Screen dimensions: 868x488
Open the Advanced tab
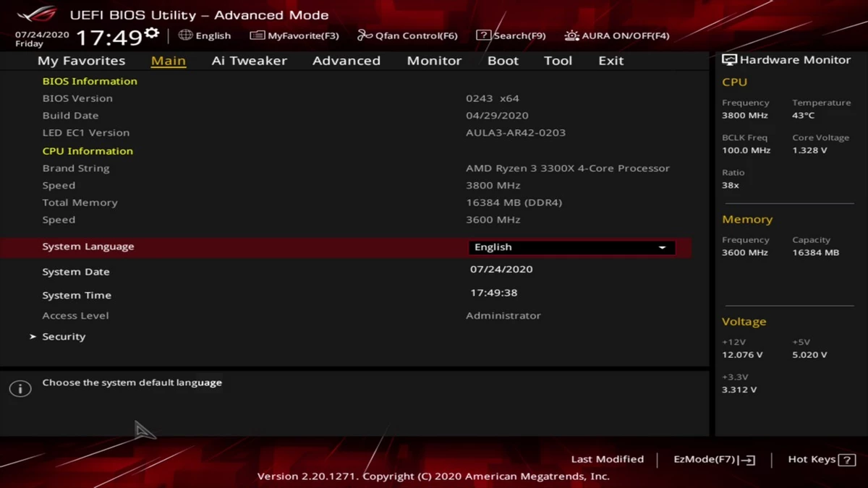click(x=346, y=61)
